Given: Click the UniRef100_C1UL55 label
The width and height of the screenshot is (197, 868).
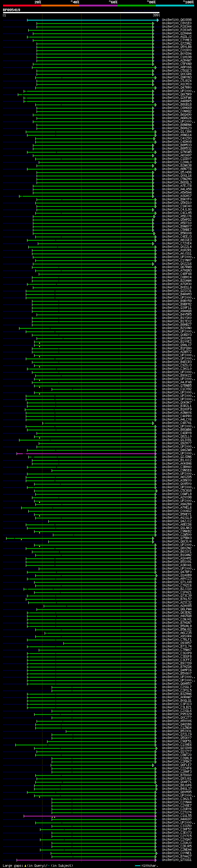Looking at the screenshot, I should (x=177, y=816).
